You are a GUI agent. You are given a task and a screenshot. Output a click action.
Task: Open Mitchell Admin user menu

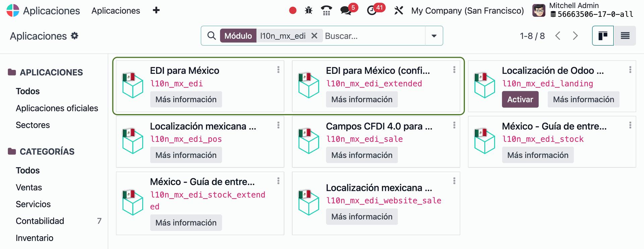coord(583,10)
